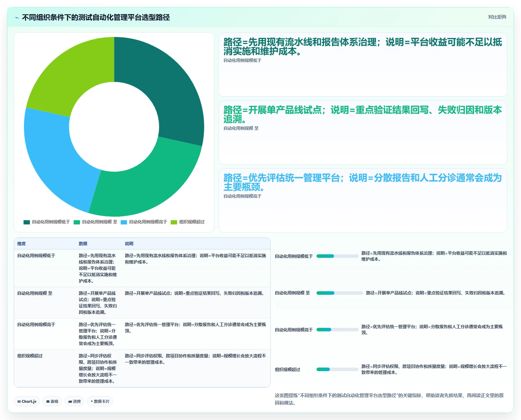Click the page title 不同组织条件下的测试自动化管理平台选型路径
The height and width of the screenshot is (420, 521).
point(96,17)
